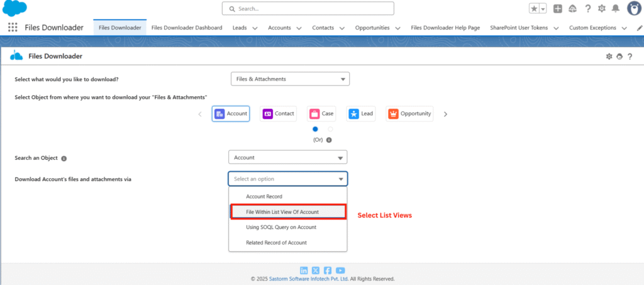Expand the Custom Exceptions chevron
Image resolution: width=644 pixels, height=285 pixels.
pyautogui.click(x=625, y=28)
